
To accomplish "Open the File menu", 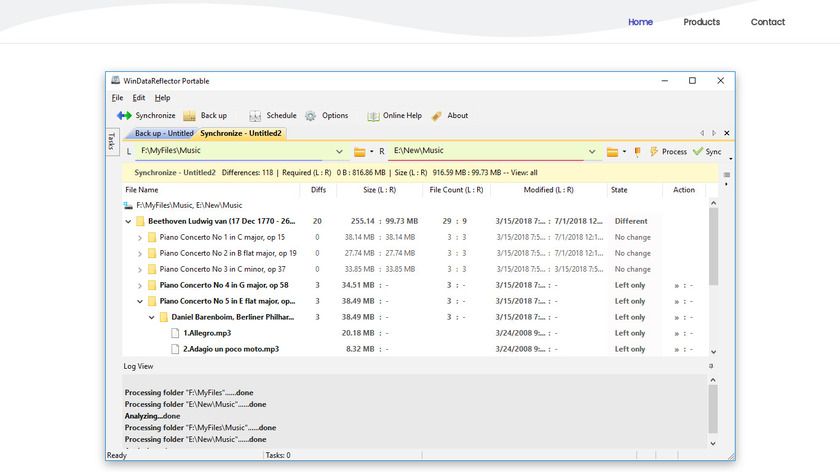I will pos(117,98).
